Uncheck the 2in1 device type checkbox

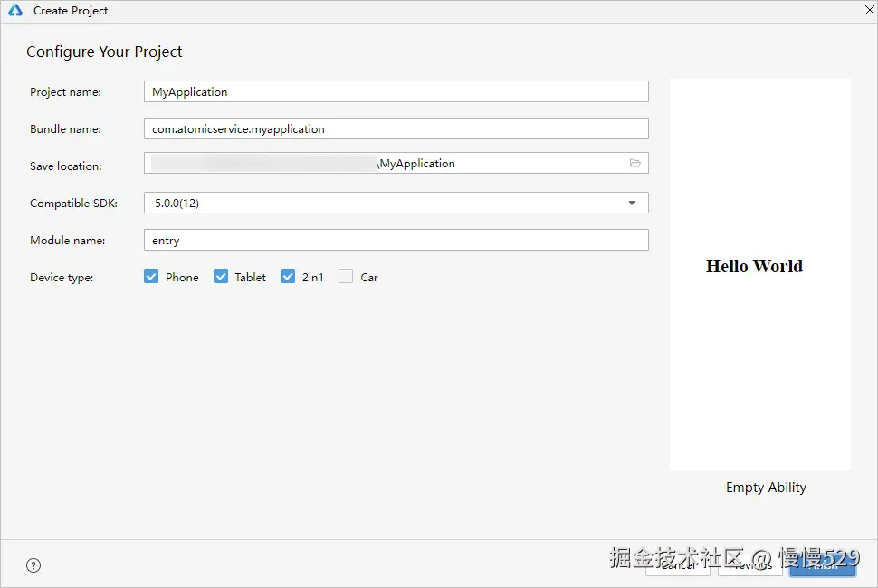point(288,277)
